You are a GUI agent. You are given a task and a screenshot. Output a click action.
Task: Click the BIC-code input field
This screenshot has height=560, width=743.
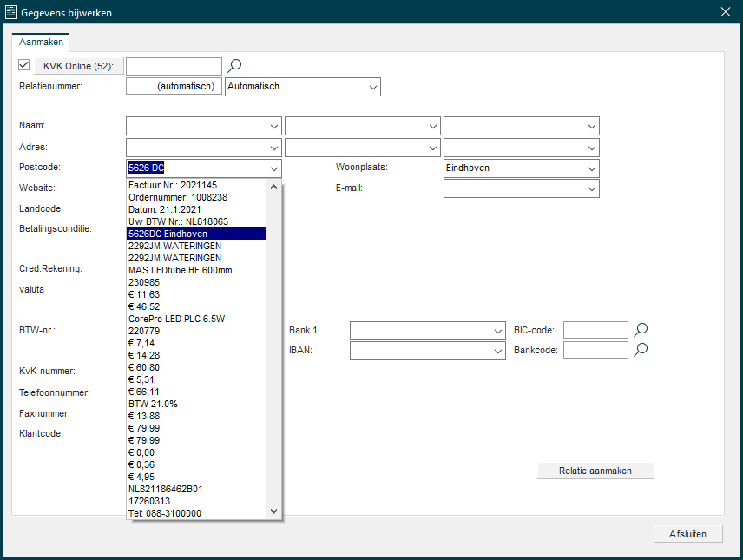595,330
